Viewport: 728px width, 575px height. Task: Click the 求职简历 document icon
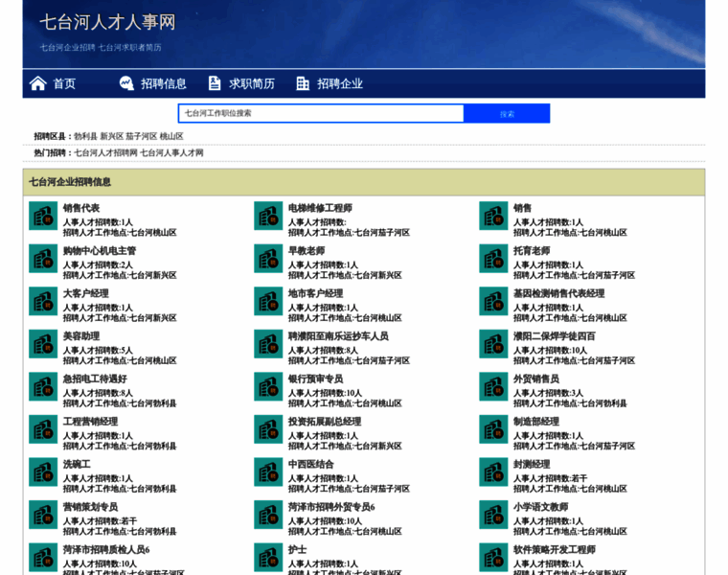pyautogui.click(x=215, y=83)
